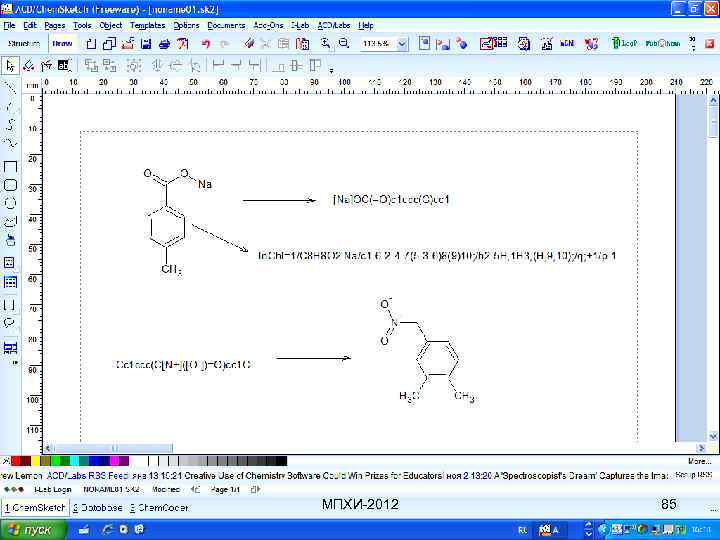Screen dimensions: 720x540
Task: Expand the second toolbar overflow arrow
Action: 331,70
